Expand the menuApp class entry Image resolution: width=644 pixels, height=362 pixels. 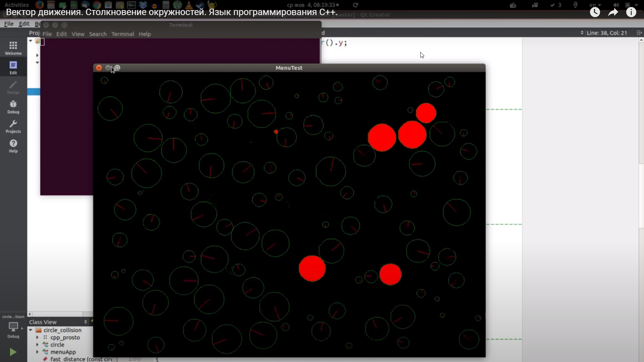point(37,352)
